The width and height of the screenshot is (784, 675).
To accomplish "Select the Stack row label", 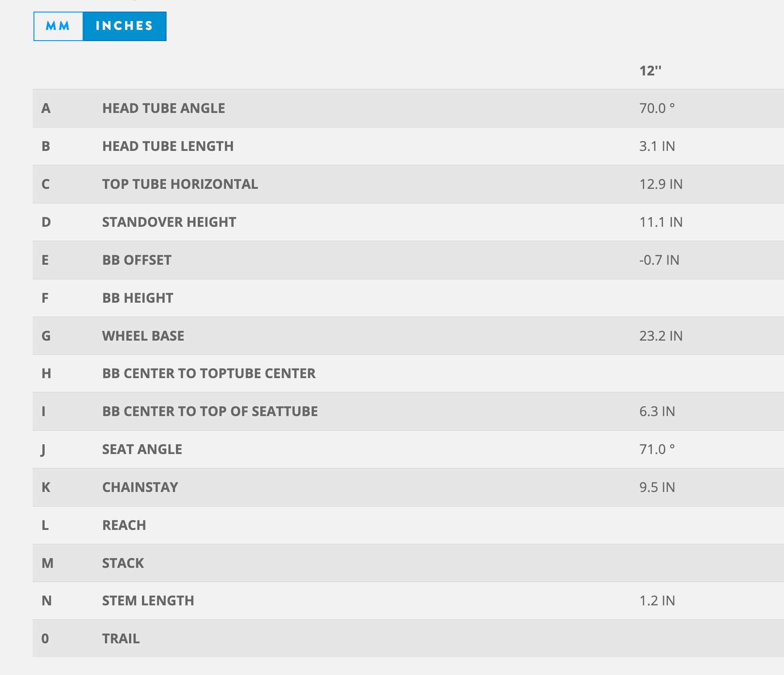I will [x=123, y=563].
